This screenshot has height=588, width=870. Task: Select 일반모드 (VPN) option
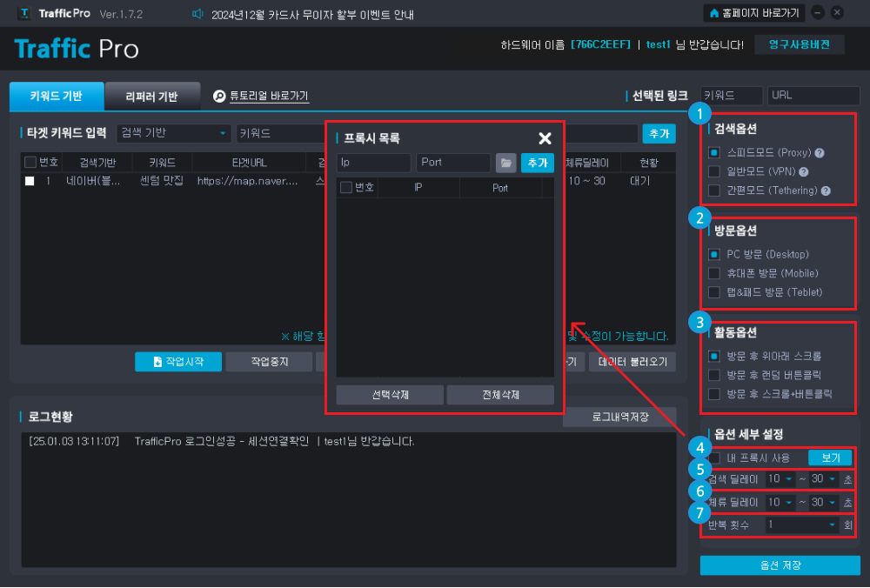714,171
